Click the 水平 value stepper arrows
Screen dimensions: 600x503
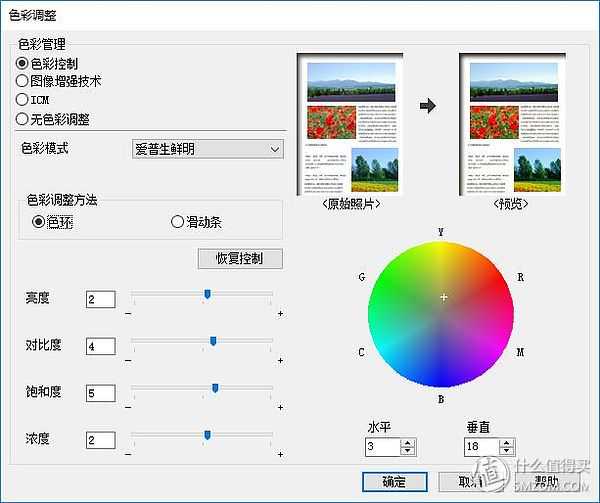point(408,447)
